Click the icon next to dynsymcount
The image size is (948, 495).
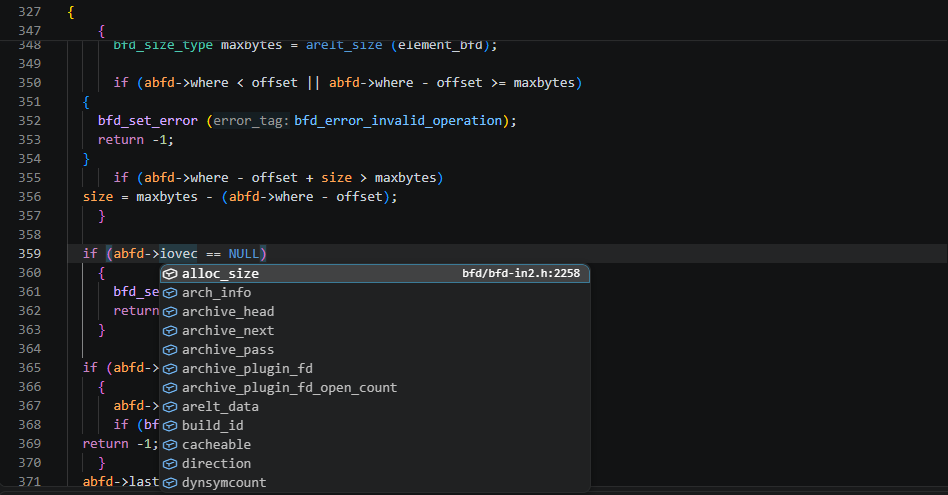click(x=170, y=483)
